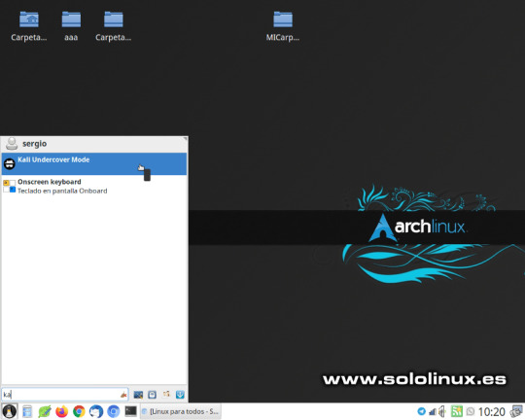Open the file manager panel launcher

27,411
